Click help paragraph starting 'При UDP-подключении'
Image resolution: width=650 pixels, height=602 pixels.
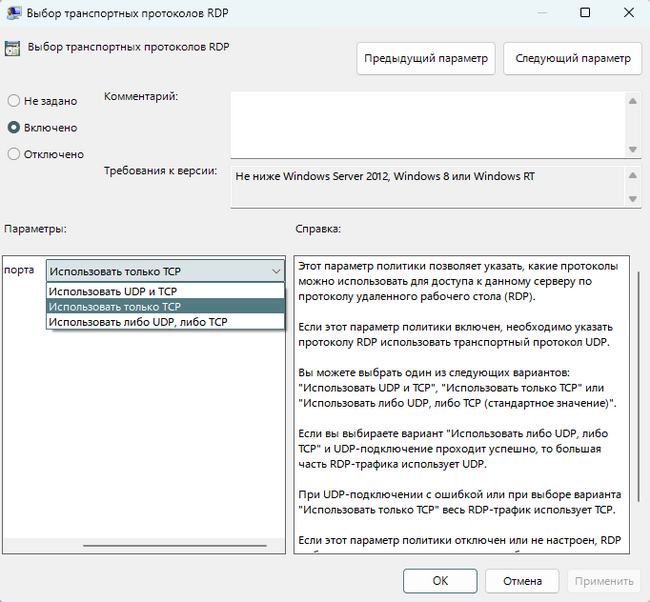pyautogui.click(x=460, y=502)
